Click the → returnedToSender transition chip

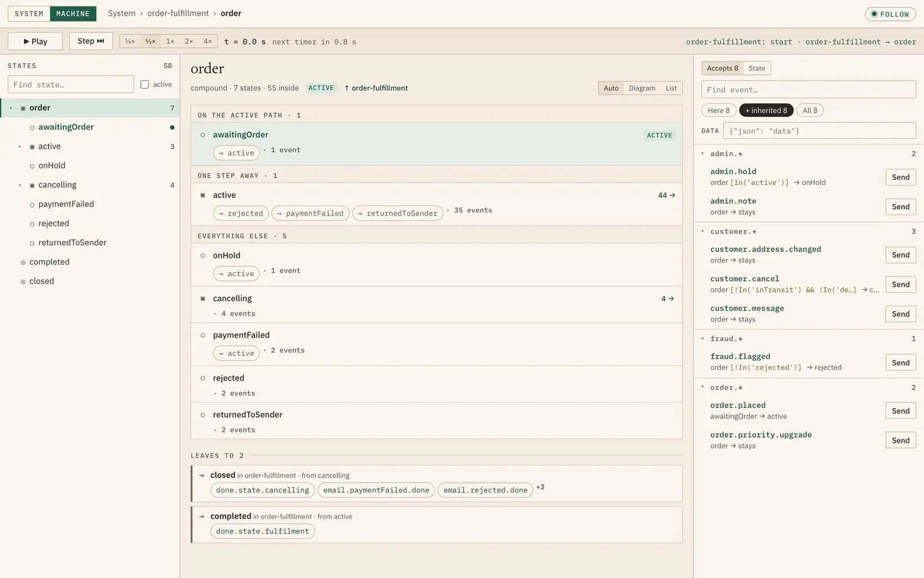tap(398, 213)
